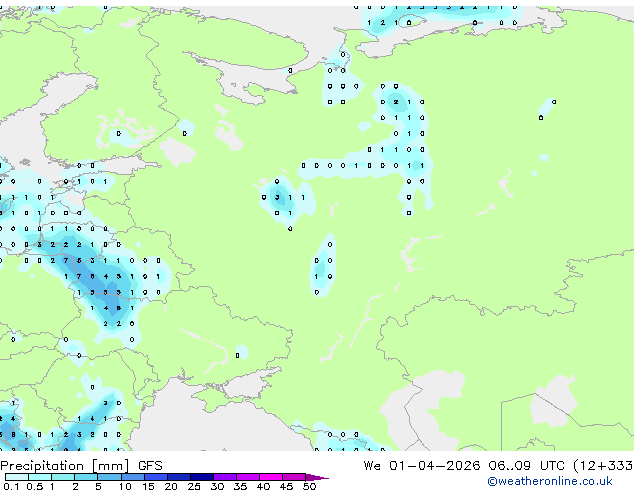The image size is (634, 490).
Task: Select the 25–30 mm dark blue swatch
Action: tap(201, 477)
